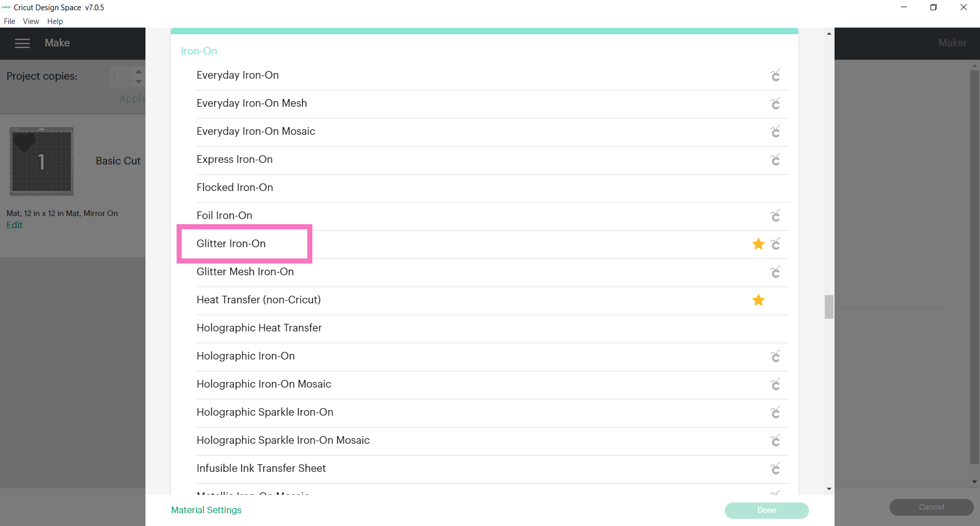Screen dimensions: 980x526
Task: Click Cricut icon next to Holographic Sparkle Iron-On
Action: tap(775, 413)
